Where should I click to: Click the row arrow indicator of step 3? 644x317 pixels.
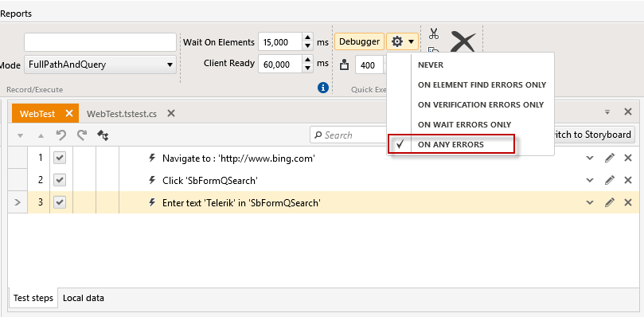18,202
